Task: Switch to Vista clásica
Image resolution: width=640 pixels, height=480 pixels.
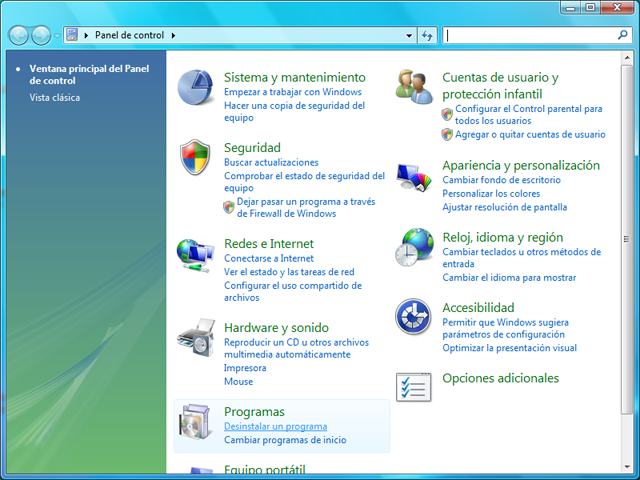Action: pos(55,98)
